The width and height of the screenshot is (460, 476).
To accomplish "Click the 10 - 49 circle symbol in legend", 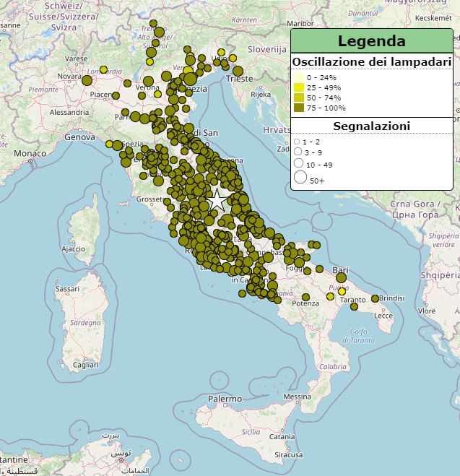I will click(298, 165).
